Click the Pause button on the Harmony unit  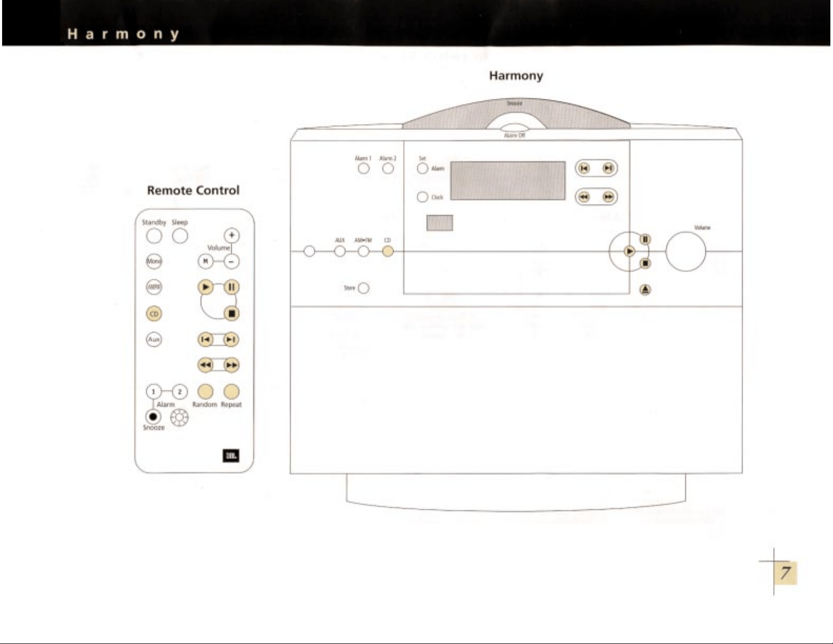click(x=645, y=240)
